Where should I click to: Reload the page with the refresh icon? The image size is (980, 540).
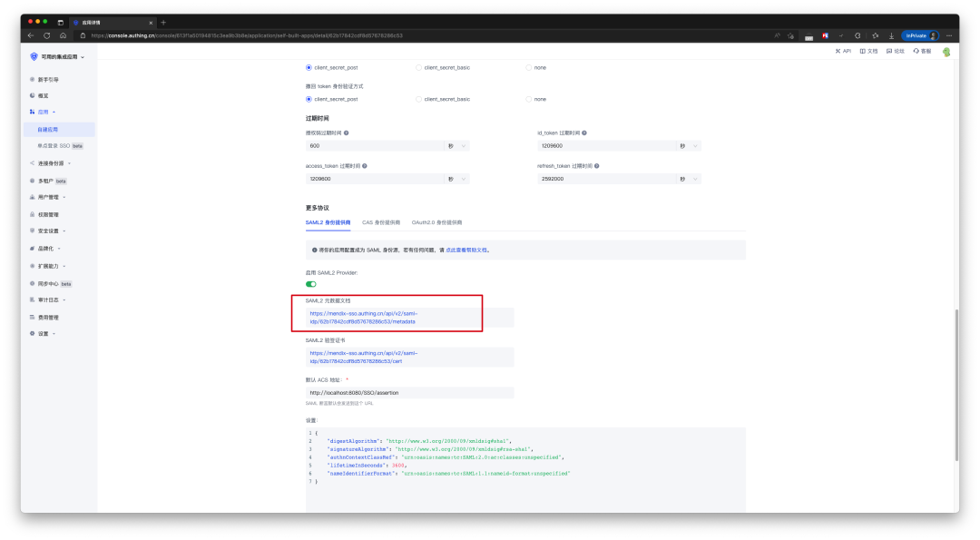click(x=47, y=35)
